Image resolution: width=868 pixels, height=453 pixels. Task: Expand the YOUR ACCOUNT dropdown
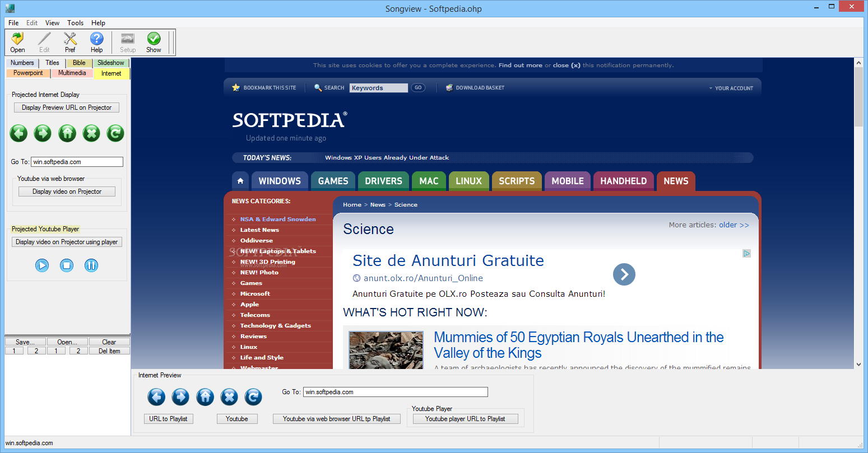pos(731,88)
